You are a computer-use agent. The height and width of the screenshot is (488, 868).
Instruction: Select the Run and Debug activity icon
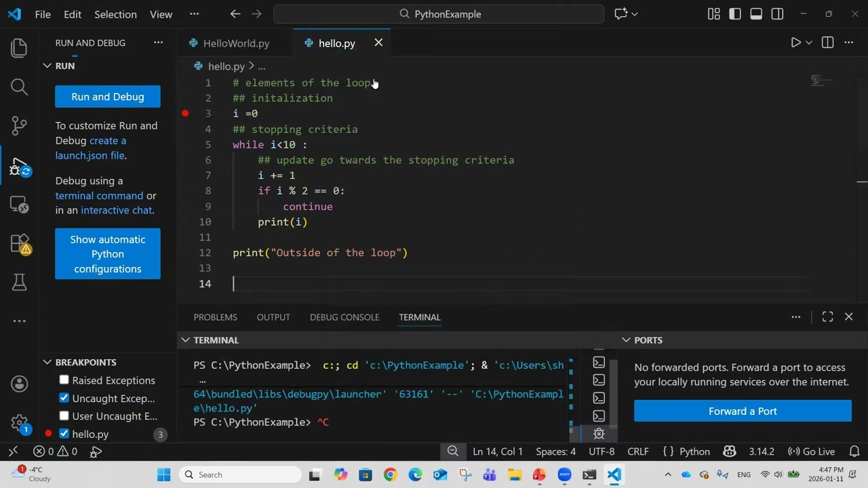(x=19, y=167)
